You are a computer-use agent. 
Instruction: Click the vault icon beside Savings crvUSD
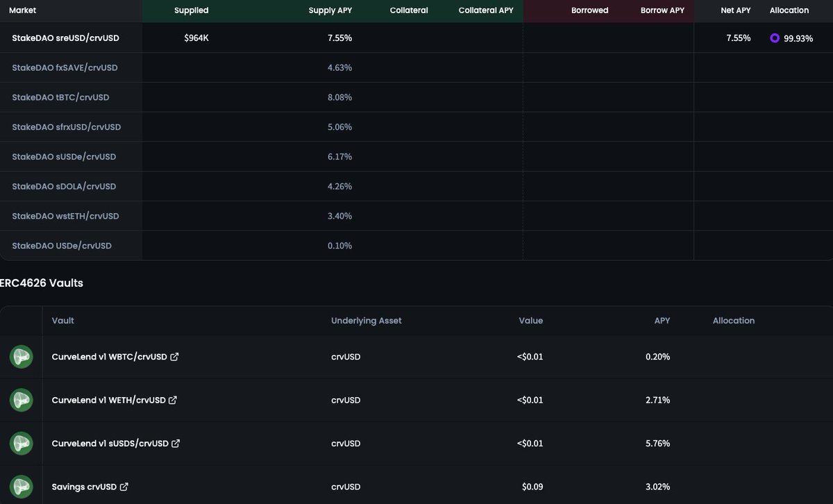point(22,487)
